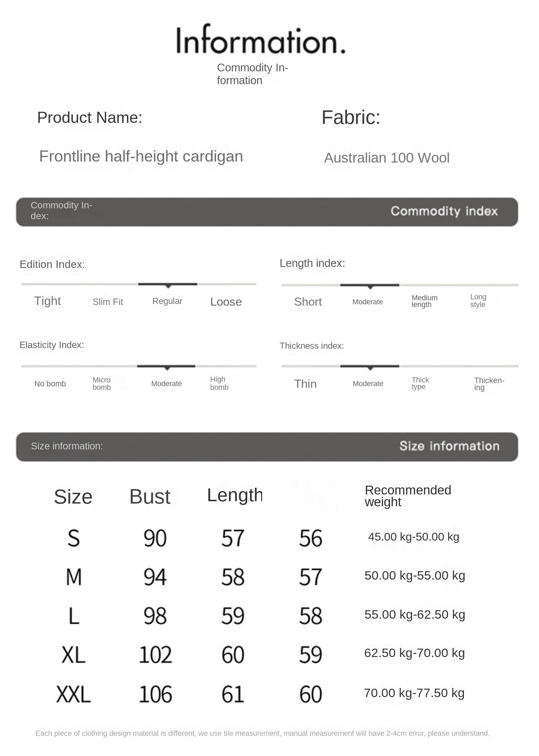Select the 45.00 kg-50.00 kg weight range
The height and width of the screenshot is (756, 539).
click(x=413, y=537)
